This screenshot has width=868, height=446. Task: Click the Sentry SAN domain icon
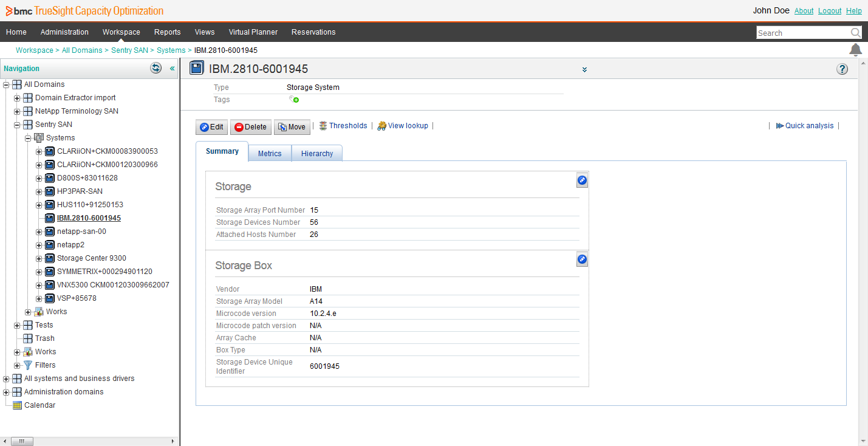click(x=28, y=125)
